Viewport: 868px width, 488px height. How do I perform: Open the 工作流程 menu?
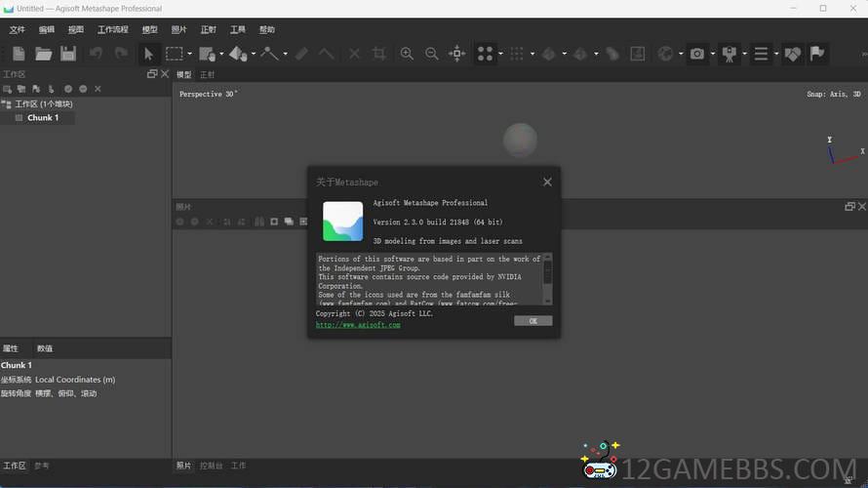pos(113,30)
